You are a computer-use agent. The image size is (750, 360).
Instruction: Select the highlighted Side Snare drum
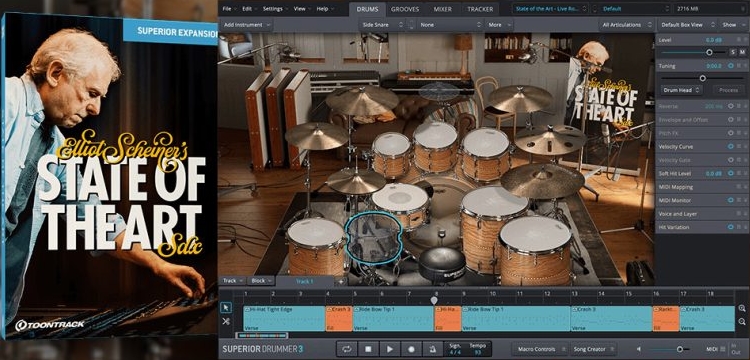pos(374,238)
